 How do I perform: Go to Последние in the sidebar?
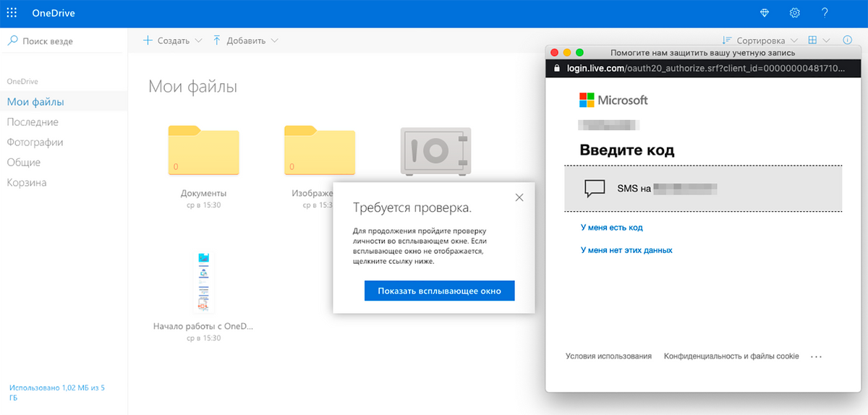tap(33, 122)
